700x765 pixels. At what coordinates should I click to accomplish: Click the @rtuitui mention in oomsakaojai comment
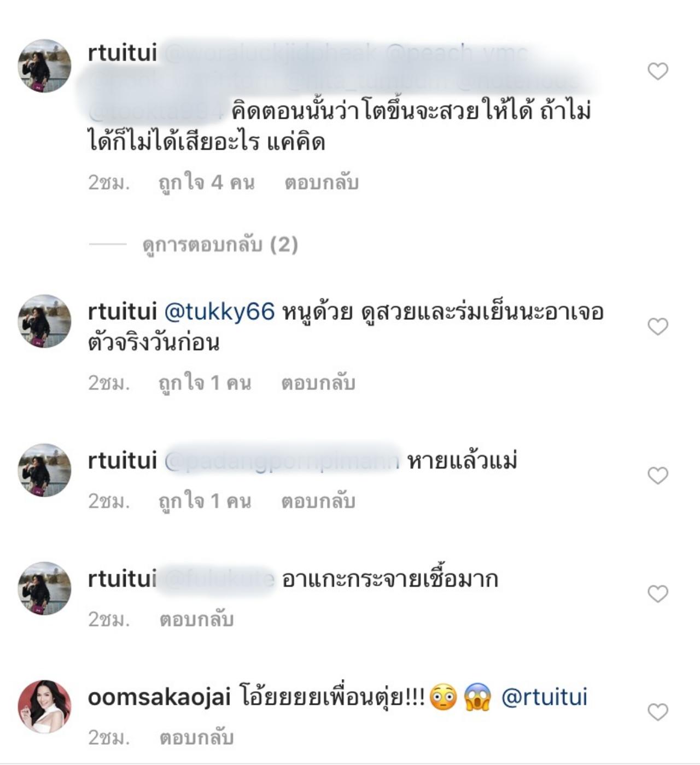(544, 698)
